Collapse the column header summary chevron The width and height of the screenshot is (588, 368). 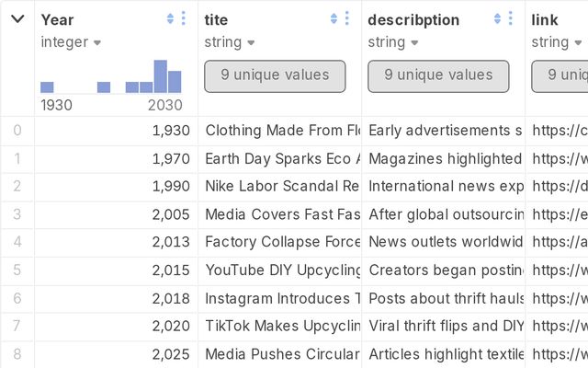tap(17, 18)
